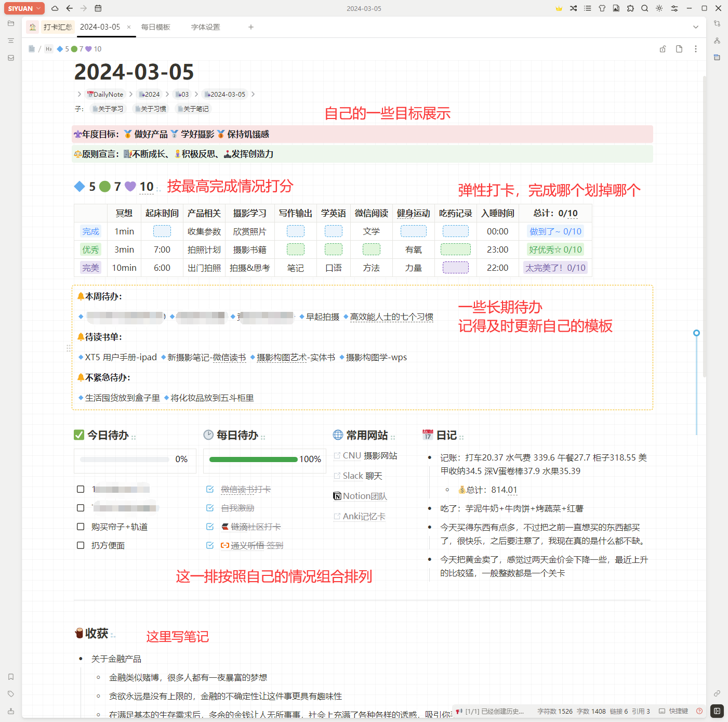Uncheck the '自我激励' daily task
Viewport: 728px width, 722px height.
point(210,508)
